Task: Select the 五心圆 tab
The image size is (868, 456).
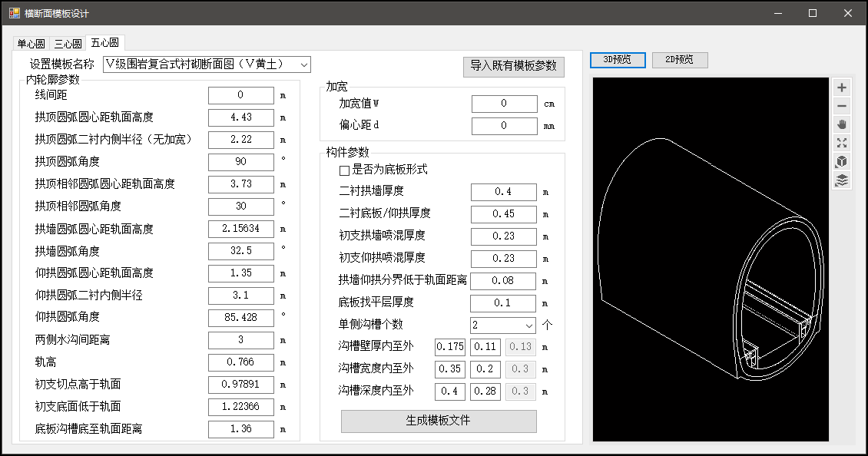Action: tap(104, 43)
